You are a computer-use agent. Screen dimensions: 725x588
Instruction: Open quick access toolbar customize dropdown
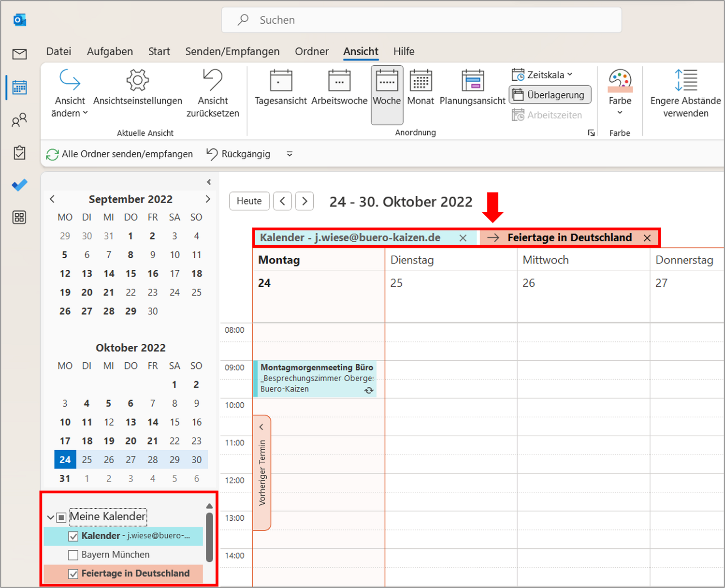(290, 154)
